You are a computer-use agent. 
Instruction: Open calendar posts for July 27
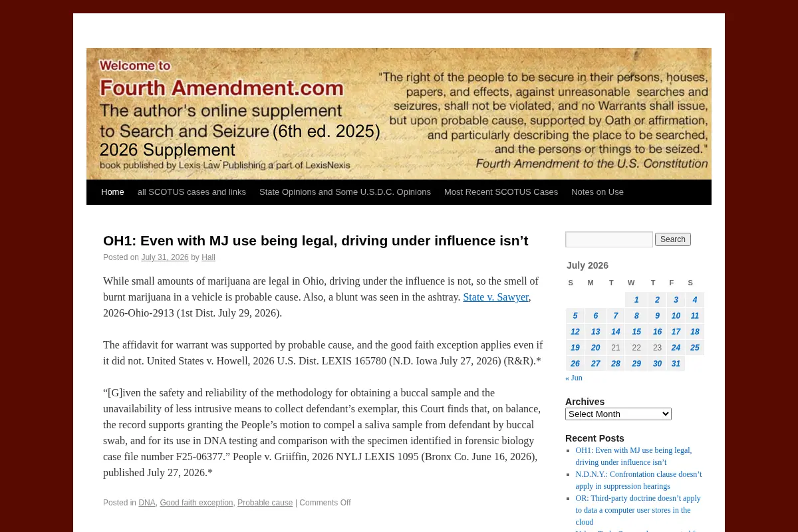tap(596, 364)
